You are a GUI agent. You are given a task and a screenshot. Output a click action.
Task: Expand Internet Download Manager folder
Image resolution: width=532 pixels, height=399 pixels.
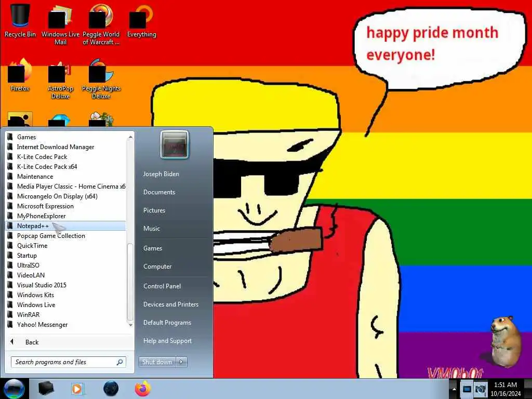tap(65, 147)
